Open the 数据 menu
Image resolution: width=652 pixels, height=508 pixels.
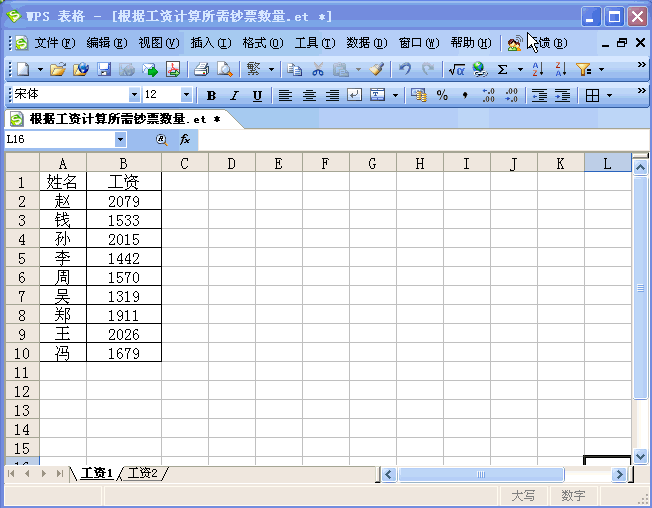[366, 43]
